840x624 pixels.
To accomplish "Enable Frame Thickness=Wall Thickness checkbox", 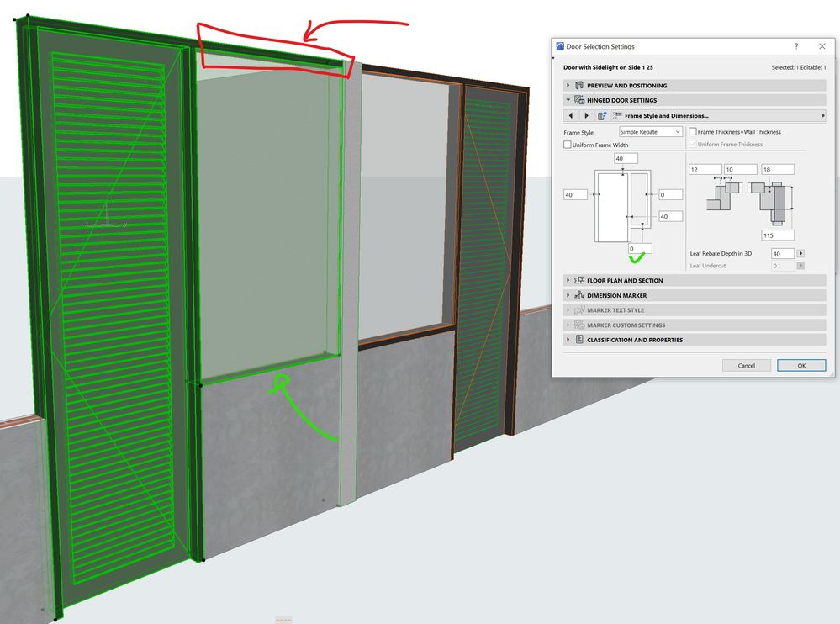I will pyautogui.click(x=693, y=131).
